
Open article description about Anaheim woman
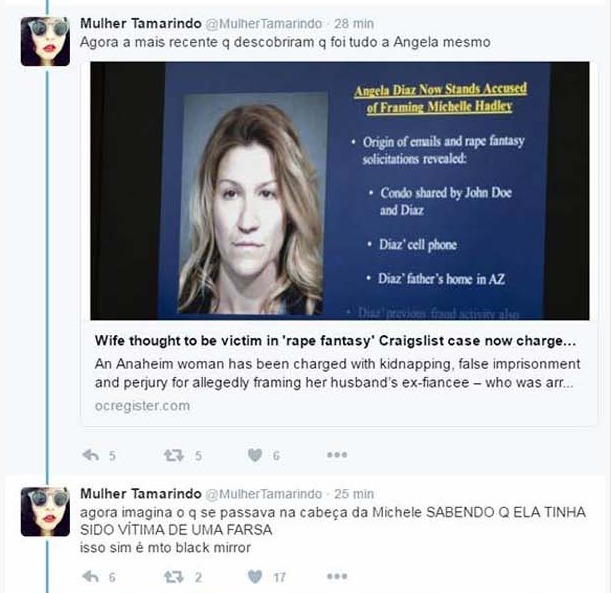pos(337,373)
